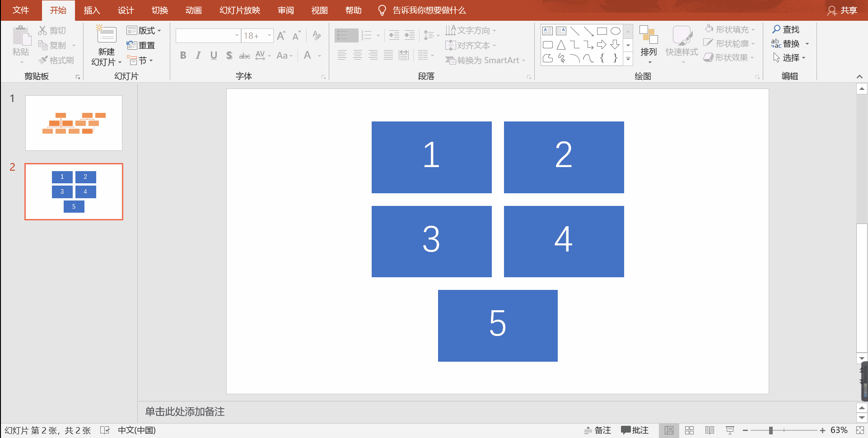Expand the shapes gallery more arrow
The width and height of the screenshot is (868, 438).
[628, 59]
